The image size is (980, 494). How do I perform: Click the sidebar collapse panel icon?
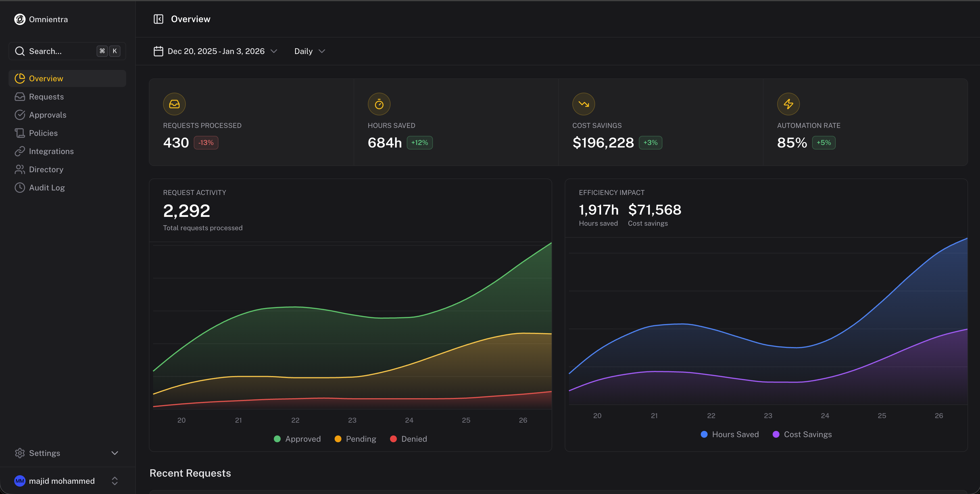[158, 19]
